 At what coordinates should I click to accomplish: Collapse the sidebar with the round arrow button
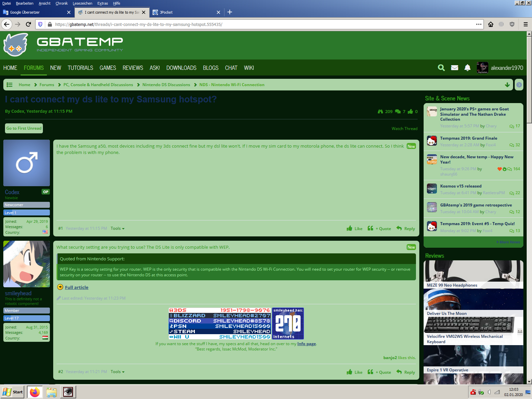click(519, 85)
